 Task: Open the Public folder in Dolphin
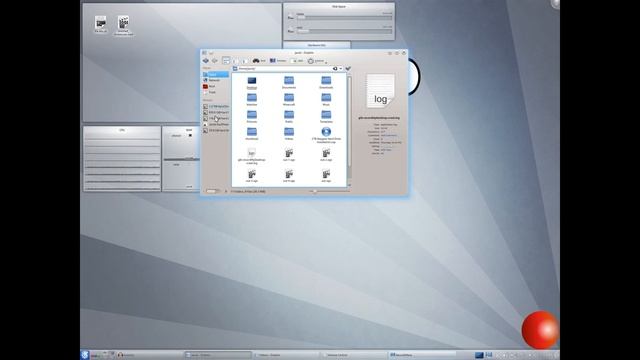(x=289, y=117)
